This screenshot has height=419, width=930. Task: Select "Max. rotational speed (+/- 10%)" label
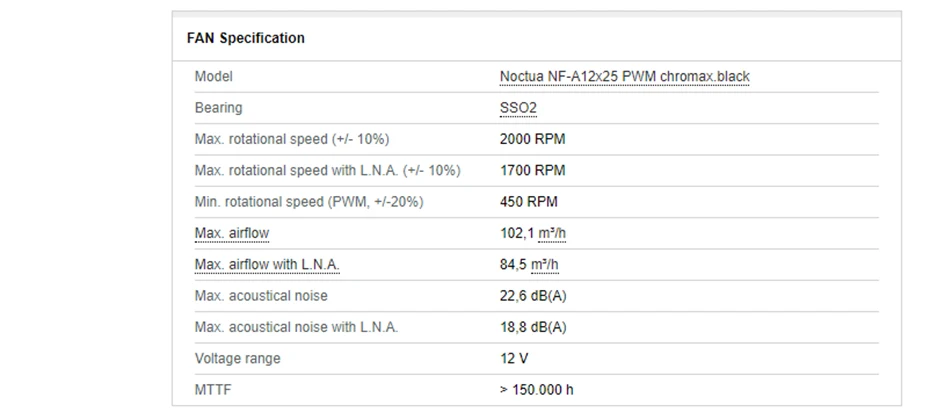pyautogui.click(x=292, y=139)
